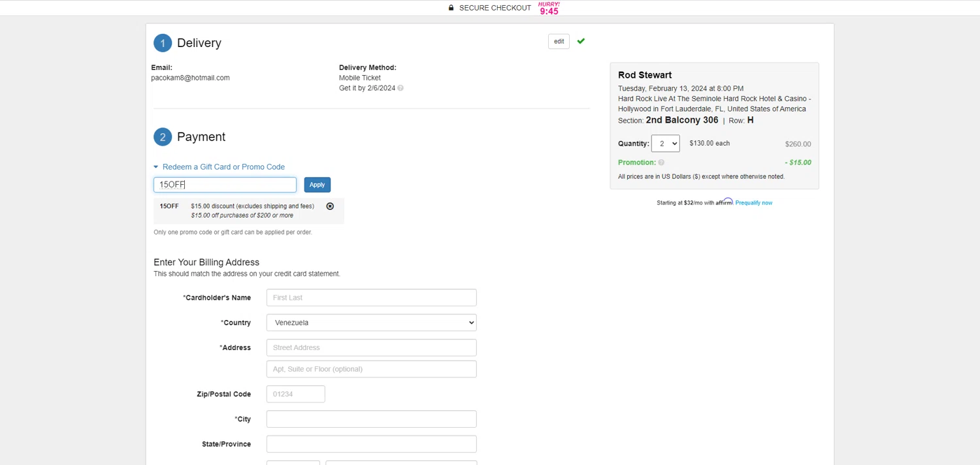Image resolution: width=980 pixels, height=465 pixels.
Task: Remove the 15OFF promo code
Action: coord(330,206)
